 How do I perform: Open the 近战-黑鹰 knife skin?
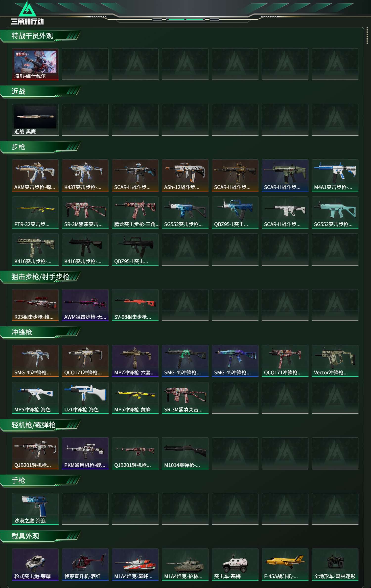(x=35, y=120)
